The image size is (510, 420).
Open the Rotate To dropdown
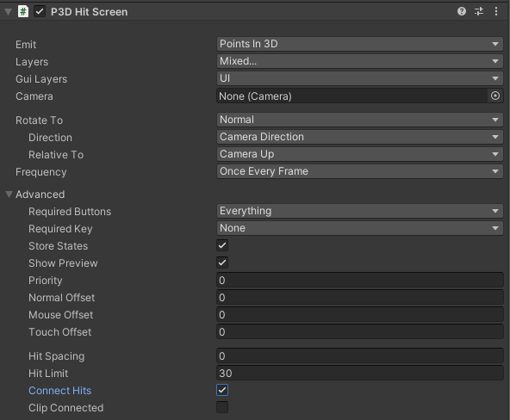click(360, 120)
